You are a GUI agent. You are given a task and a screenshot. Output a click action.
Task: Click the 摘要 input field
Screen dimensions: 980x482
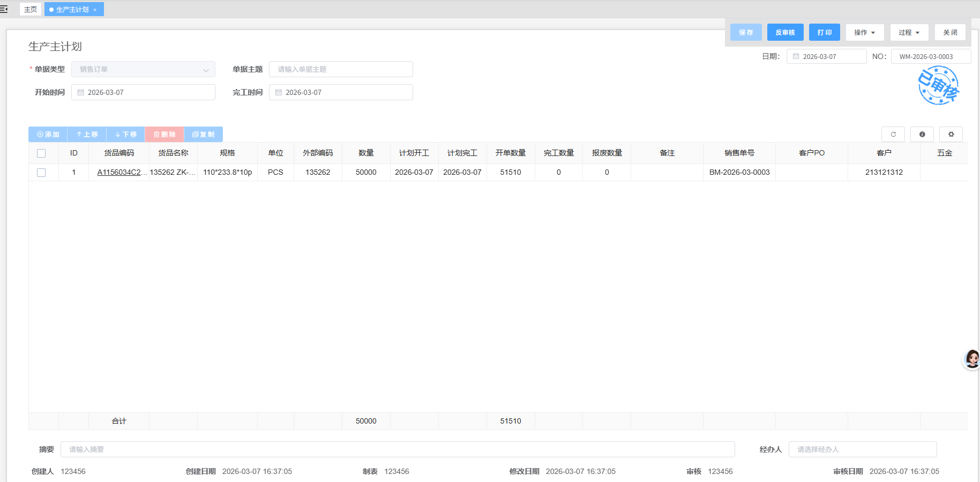397,449
